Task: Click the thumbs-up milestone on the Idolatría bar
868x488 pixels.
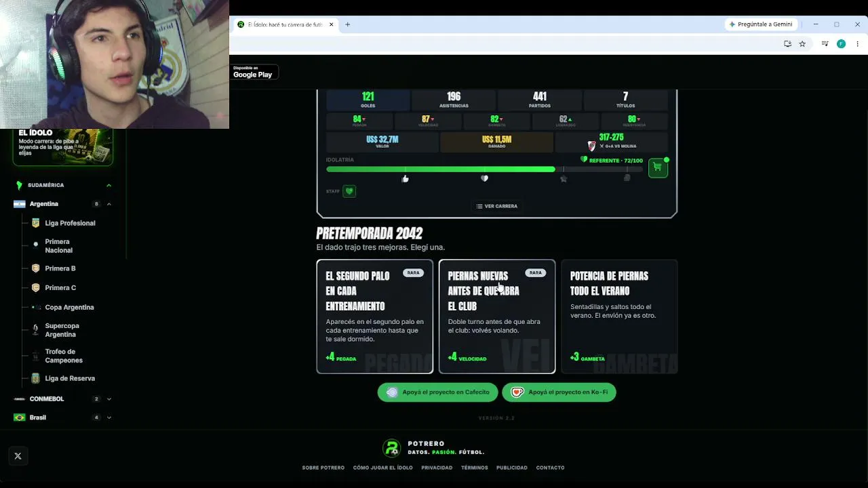Action: (x=406, y=179)
